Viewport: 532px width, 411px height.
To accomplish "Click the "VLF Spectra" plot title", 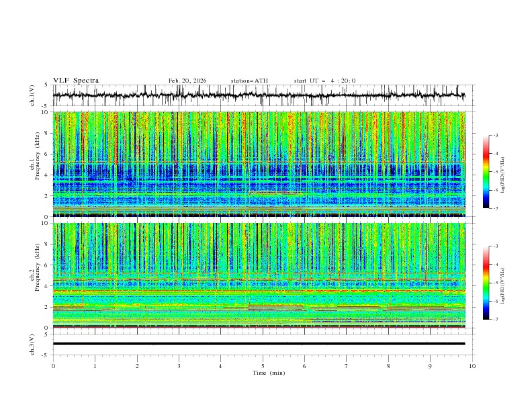I will pyautogui.click(x=76, y=81).
